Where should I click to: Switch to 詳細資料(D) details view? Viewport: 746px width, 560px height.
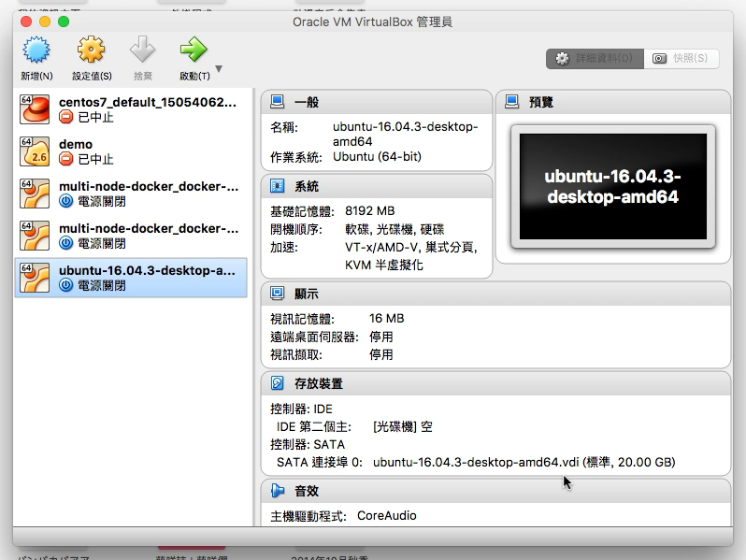click(595, 59)
